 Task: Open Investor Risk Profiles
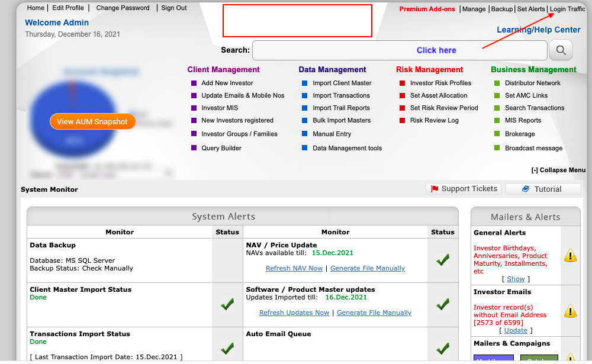[440, 83]
